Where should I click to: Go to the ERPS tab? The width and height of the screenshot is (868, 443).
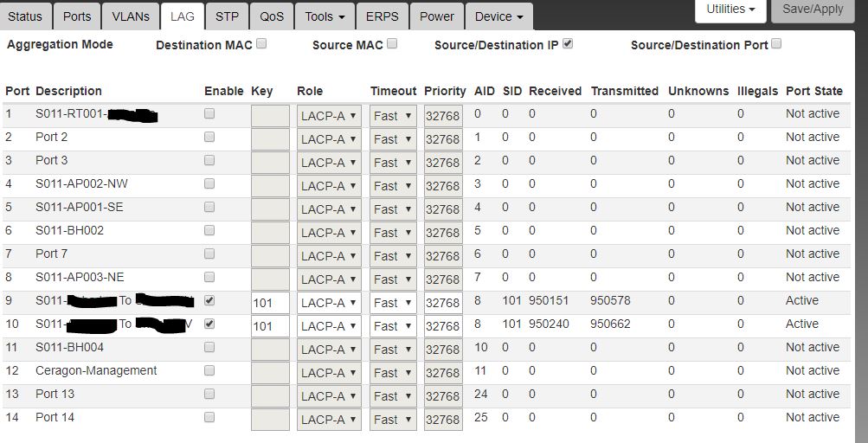(x=383, y=16)
